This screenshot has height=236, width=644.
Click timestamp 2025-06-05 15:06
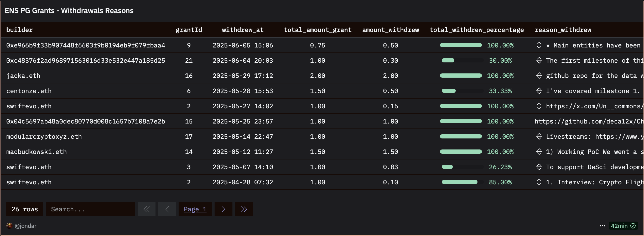pyautogui.click(x=243, y=45)
